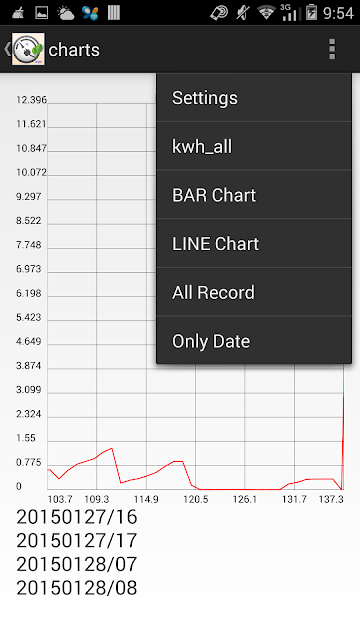
Task: Open the three-dot overflow menu
Action: 332,49
